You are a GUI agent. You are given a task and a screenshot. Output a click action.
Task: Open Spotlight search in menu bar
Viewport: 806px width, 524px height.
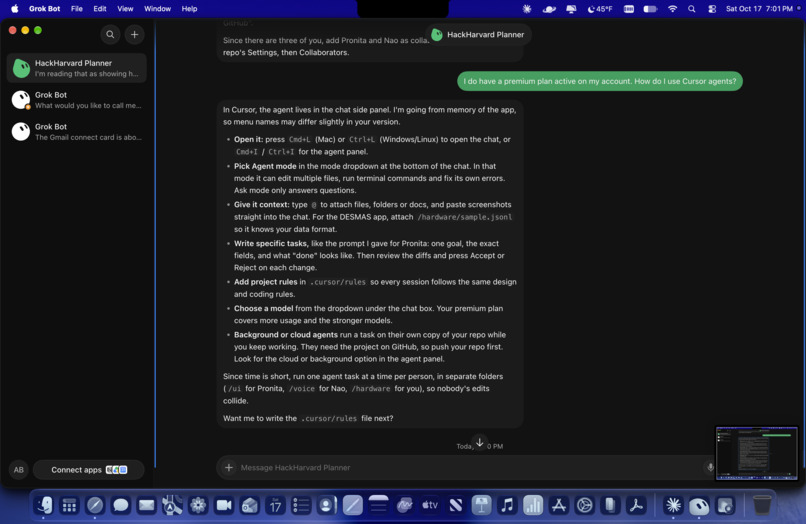click(692, 9)
